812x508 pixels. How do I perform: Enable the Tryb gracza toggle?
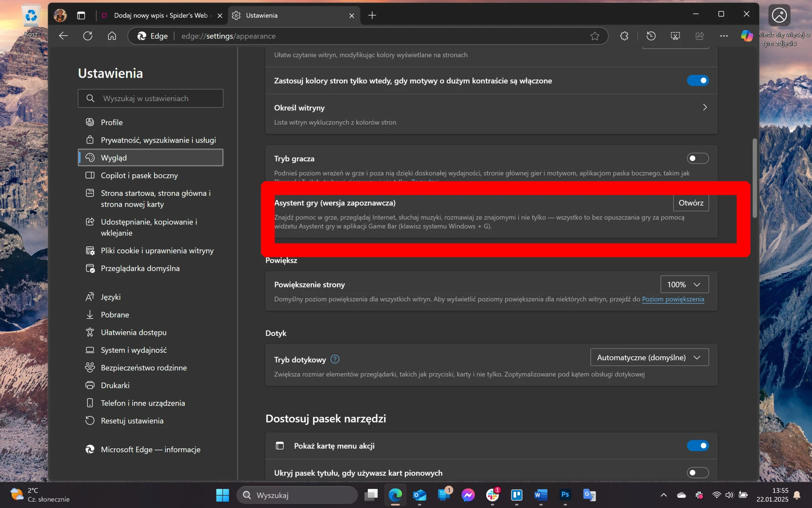(x=698, y=158)
